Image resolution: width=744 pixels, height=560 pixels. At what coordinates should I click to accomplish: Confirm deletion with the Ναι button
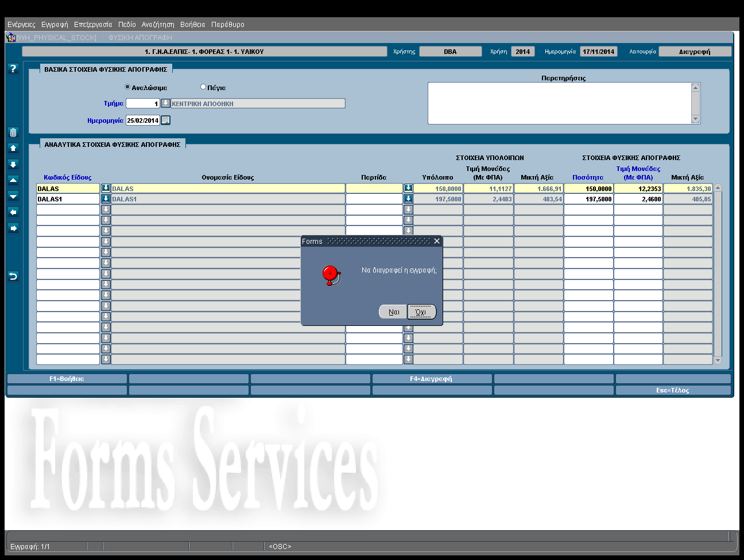tap(393, 312)
